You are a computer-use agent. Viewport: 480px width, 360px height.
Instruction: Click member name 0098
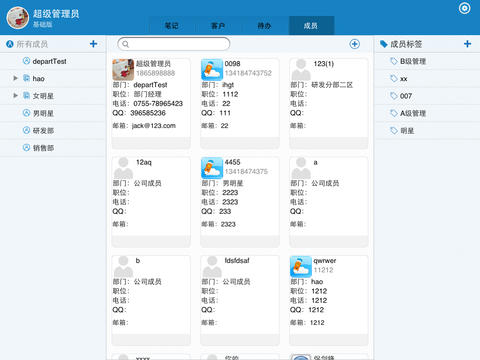[232, 63]
